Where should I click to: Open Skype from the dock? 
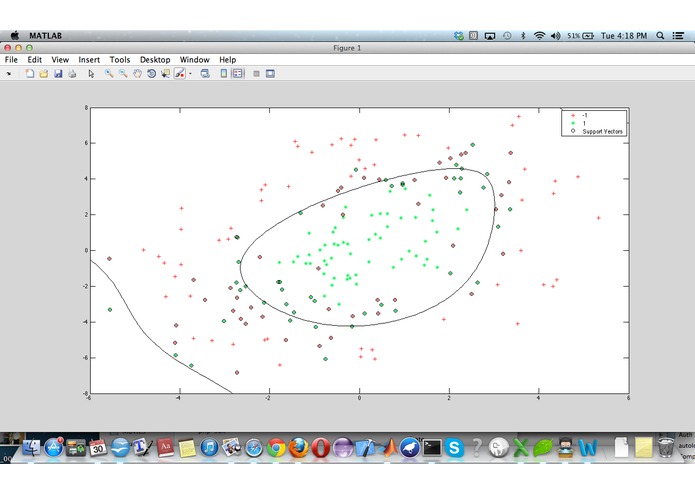[454, 447]
